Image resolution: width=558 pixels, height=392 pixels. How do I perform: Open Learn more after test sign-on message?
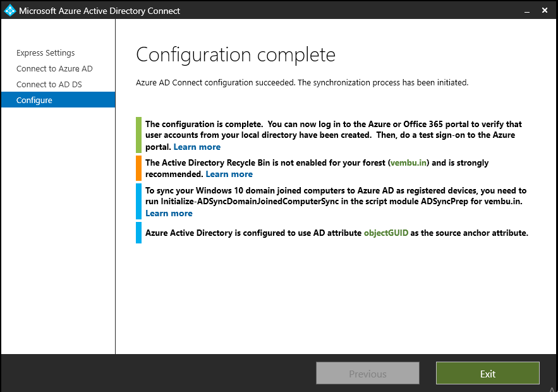197,147
